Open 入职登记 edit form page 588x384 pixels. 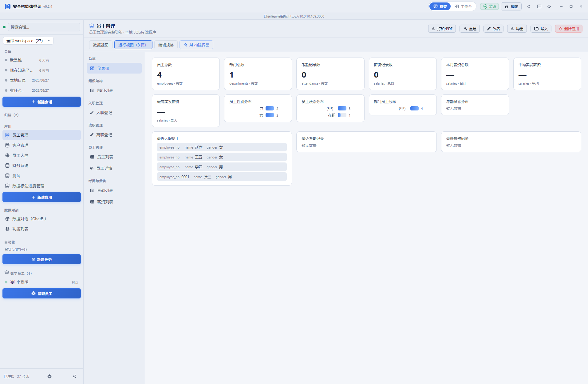coord(114,113)
